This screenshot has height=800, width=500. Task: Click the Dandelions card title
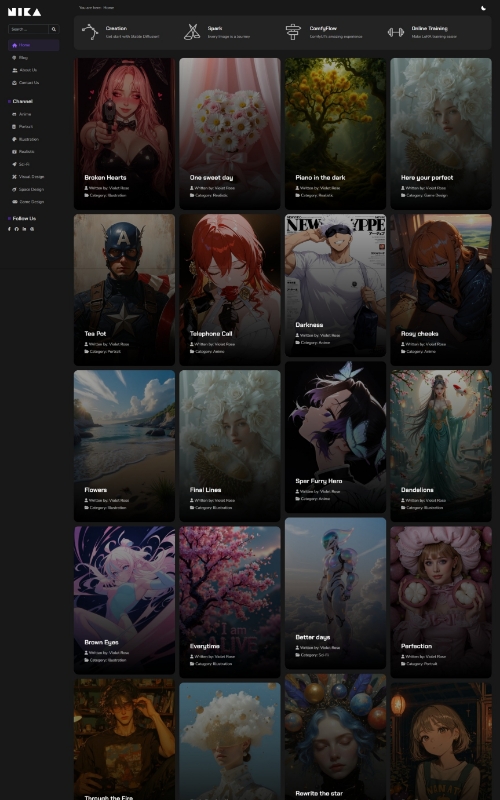[x=417, y=490]
